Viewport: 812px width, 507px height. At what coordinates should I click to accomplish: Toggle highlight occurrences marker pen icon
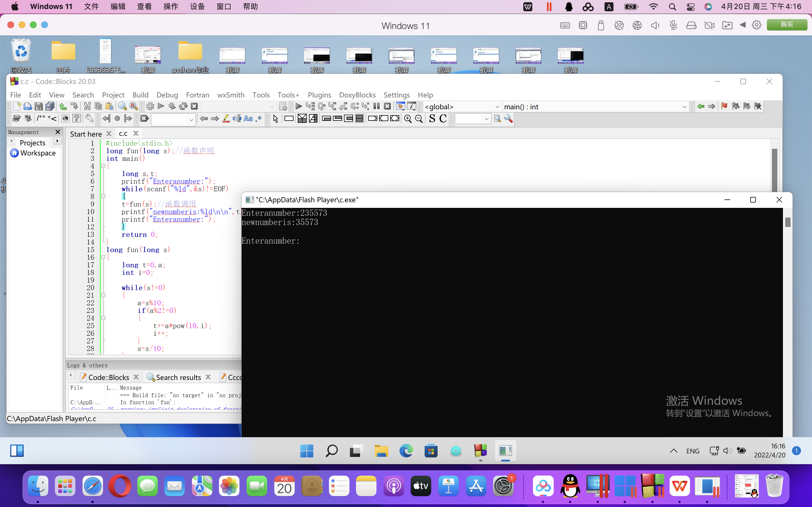click(226, 119)
